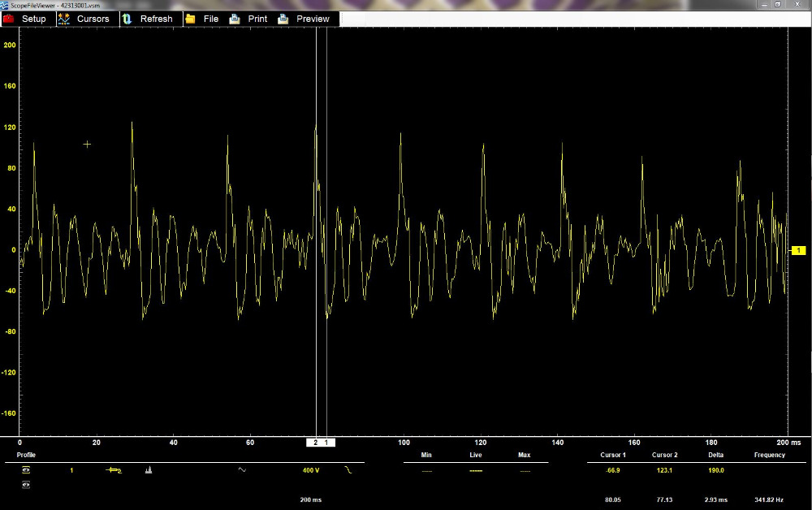Toggle channel 1 visibility eye icon

[26, 470]
